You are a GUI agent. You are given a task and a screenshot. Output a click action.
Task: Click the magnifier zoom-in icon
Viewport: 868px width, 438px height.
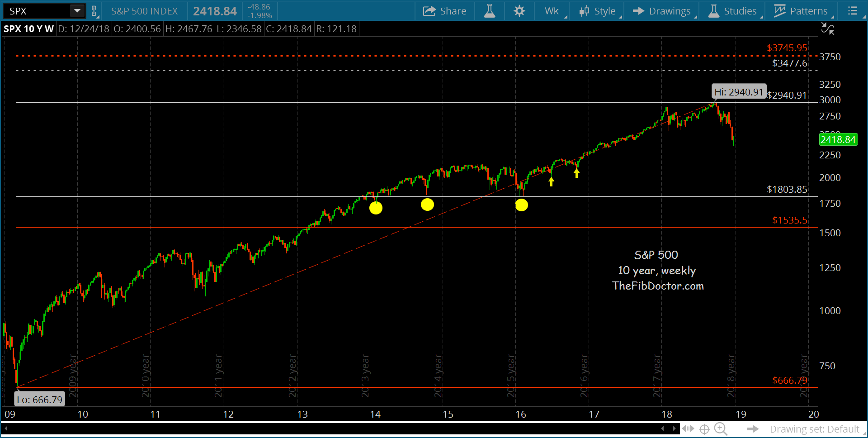point(721,429)
